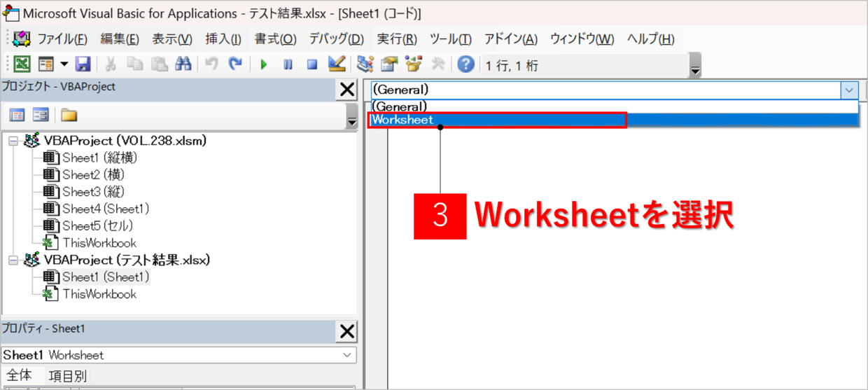Click the Find binoculars icon
The height and width of the screenshot is (390, 868).
point(183,64)
